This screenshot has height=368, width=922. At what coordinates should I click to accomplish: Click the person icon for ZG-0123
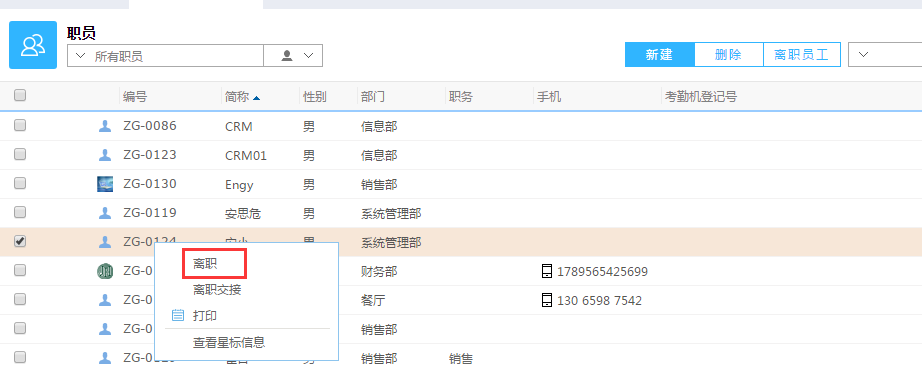105,155
